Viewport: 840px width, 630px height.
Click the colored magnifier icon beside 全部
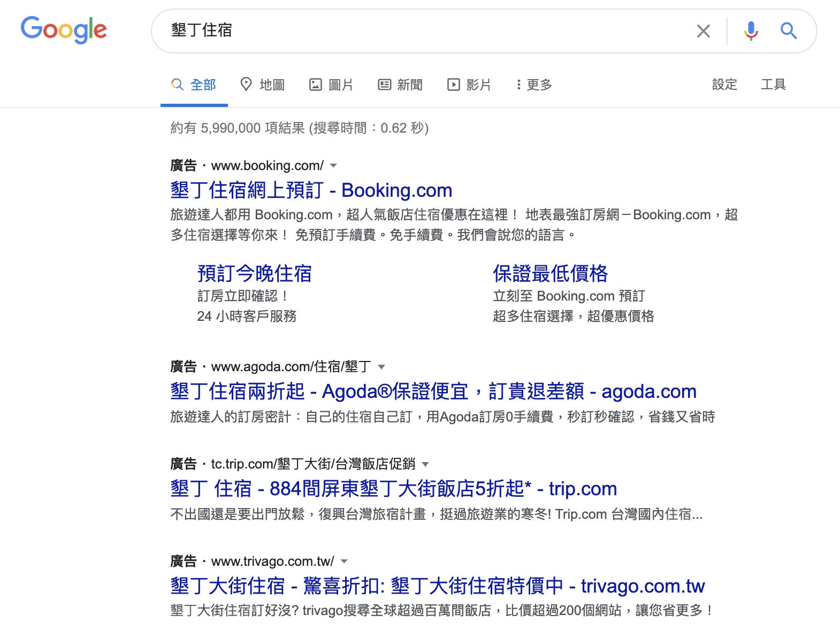click(177, 84)
